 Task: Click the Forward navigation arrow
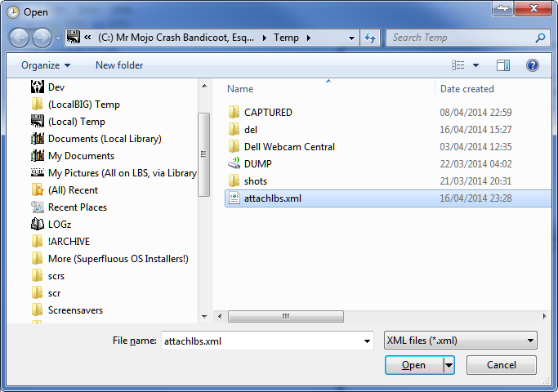(x=42, y=38)
